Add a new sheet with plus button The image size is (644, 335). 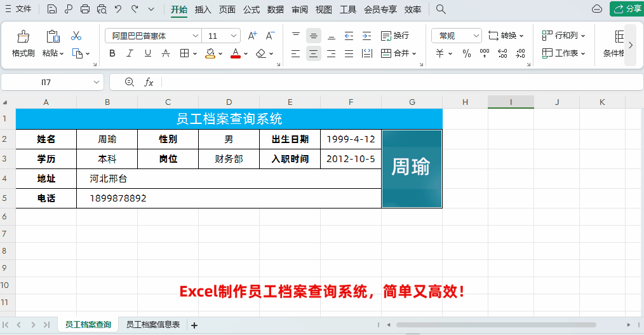pyautogui.click(x=194, y=325)
